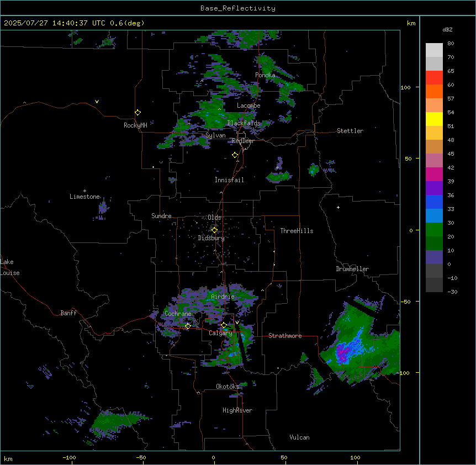This screenshot has height=465, width=476.
Task: Click the ThreeHills label
Action: (297, 231)
